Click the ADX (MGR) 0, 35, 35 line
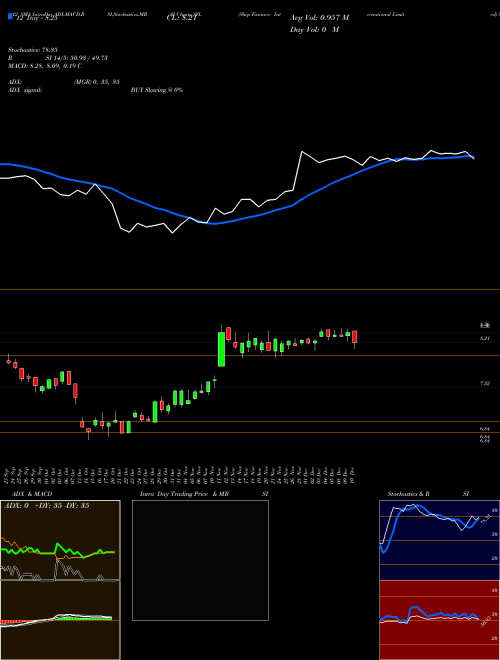500x660 pixels. tap(64, 82)
